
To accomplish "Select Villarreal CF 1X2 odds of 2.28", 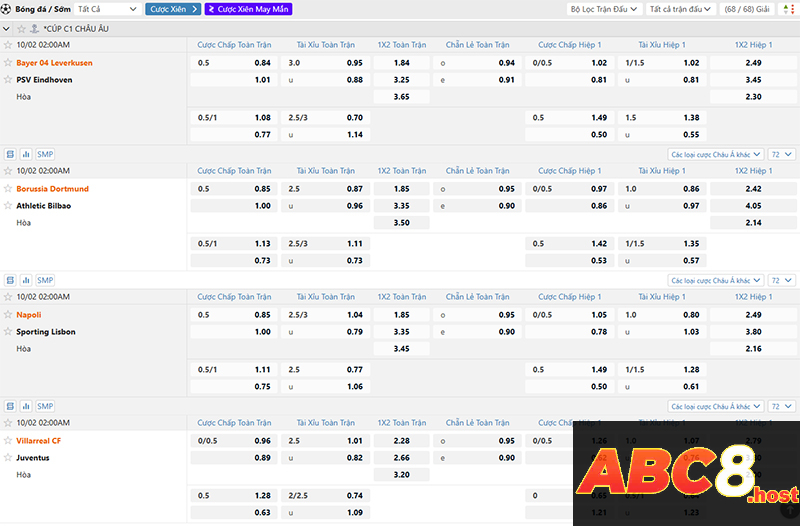I will point(401,441).
